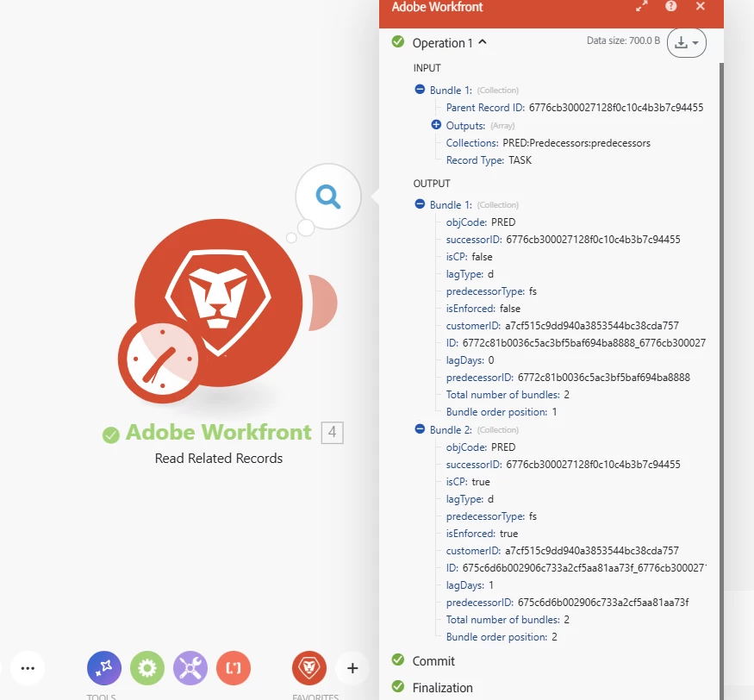Click the Finalization green status check
This screenshot has height=700, width=754.
(398, 686)
